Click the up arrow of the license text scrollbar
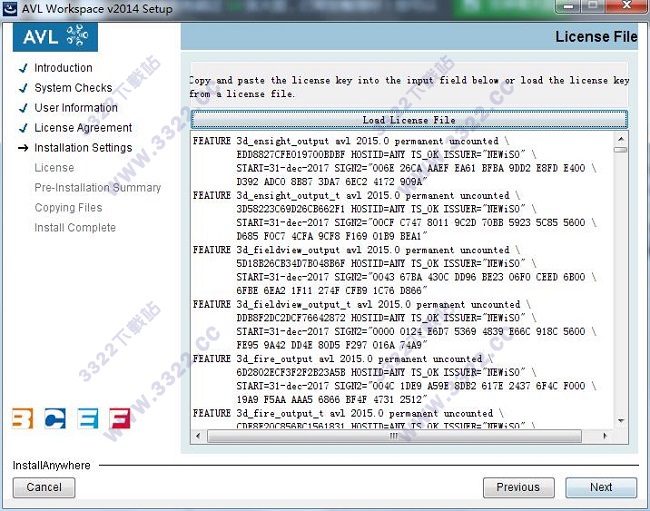The height and width of the screenshot is (511, 650). [x=621, y=139]
